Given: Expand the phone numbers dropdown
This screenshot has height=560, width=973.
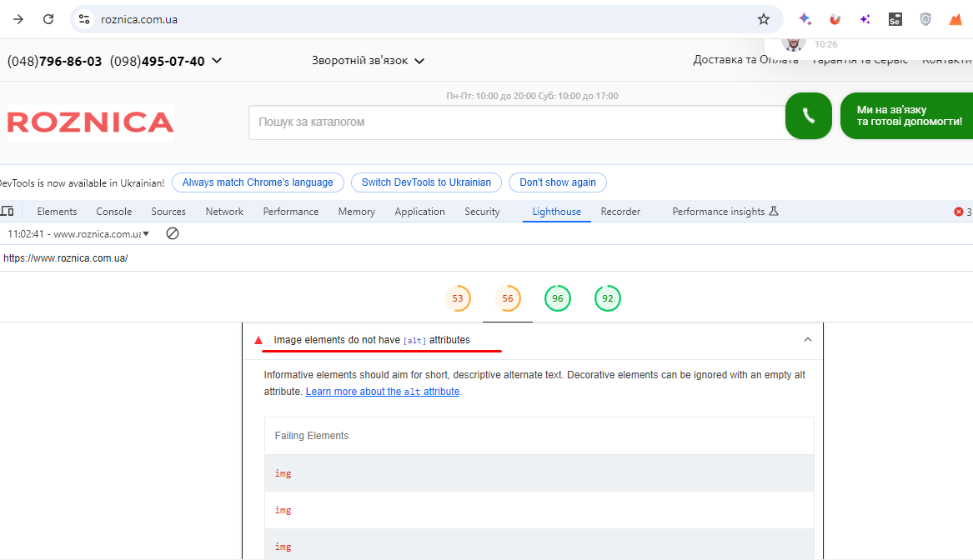Looking at the screenshot, I should (217, 60).
